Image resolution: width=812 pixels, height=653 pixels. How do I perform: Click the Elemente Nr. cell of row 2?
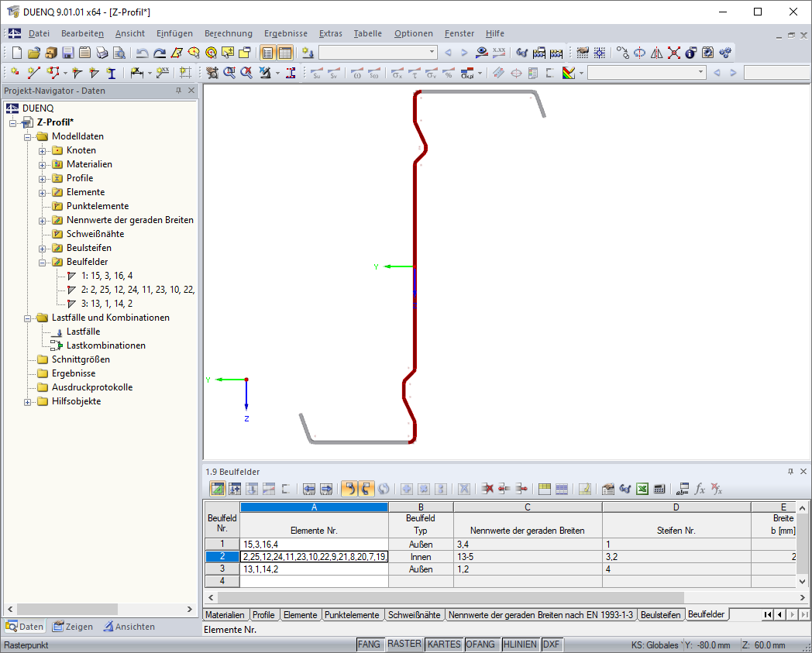pyautogui.click(x=315, y=557)
